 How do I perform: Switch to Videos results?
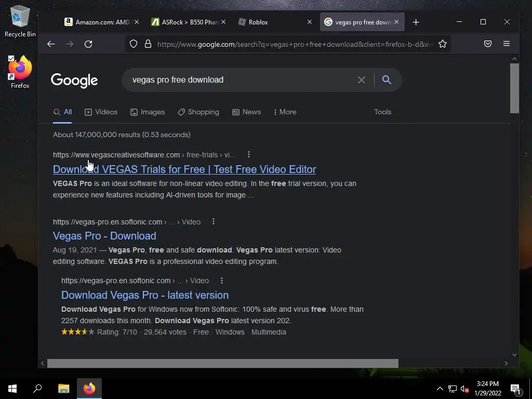coord(101,112)
